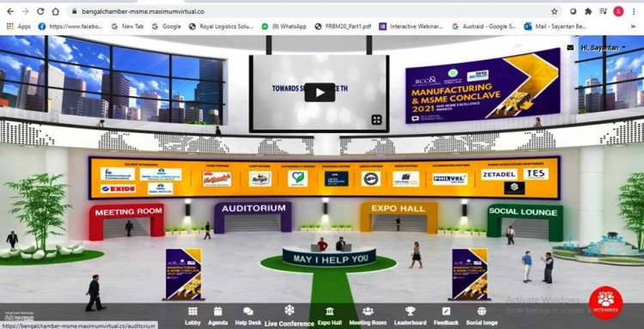The height and width of the screenshot is (329, 644).
Task: Play the welcome video on center screen
Action: point(319,93)
